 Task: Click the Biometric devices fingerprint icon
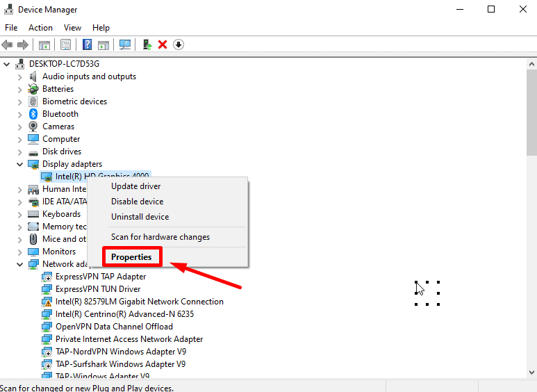pyautogui.click(x=33, y=101)
